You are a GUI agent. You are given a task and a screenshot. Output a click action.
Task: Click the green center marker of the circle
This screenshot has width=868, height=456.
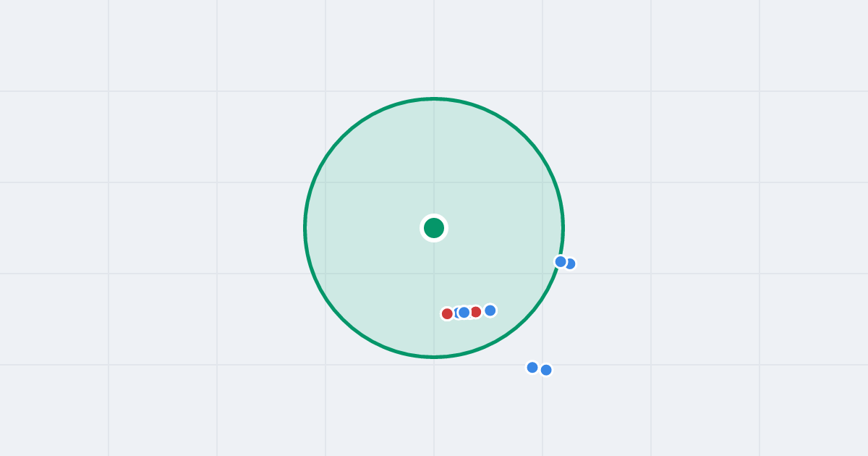pos(434,228)
